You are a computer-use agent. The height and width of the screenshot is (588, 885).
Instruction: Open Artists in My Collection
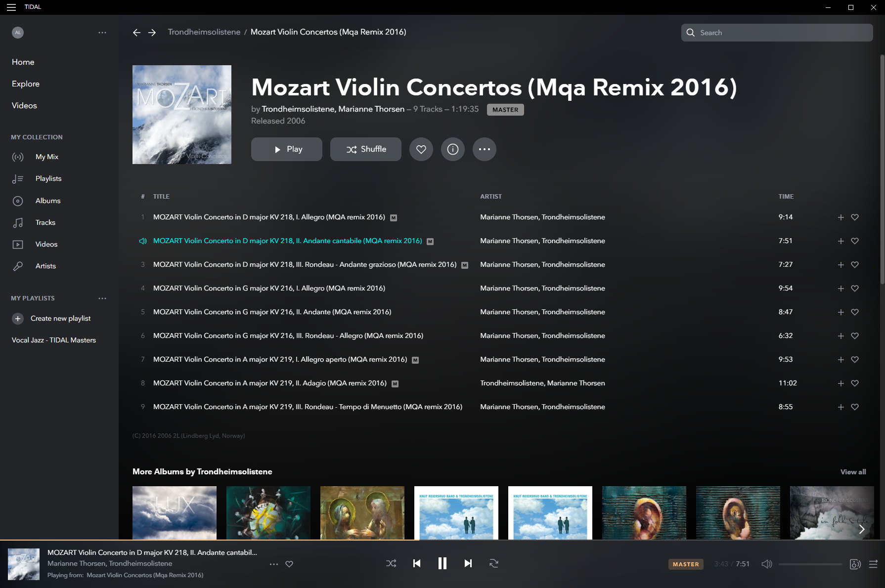pyautogui.click(x=45, y=266)
